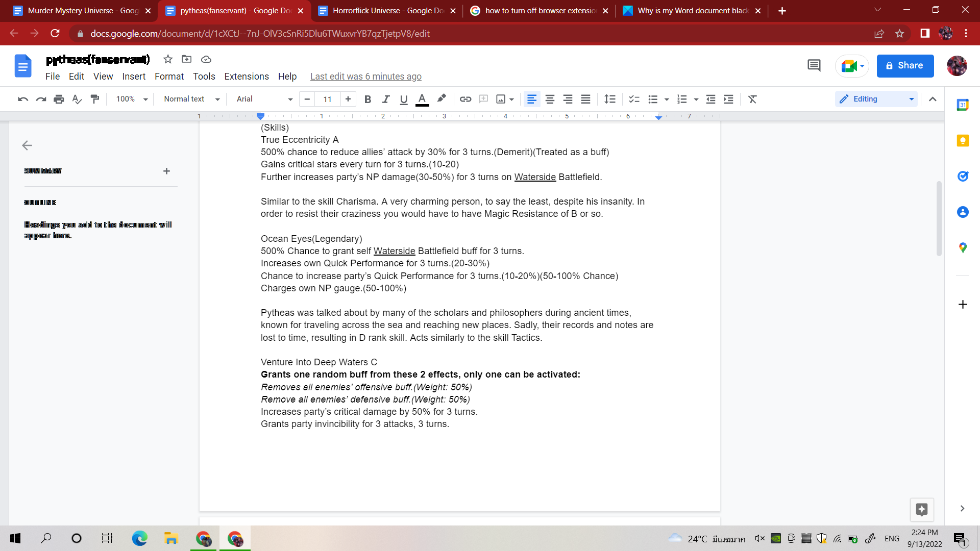Open the Last edit was 6 minutes ago link
Image resolution: width=980 pixels, height=551 pixels.
pyautogui.click(x=365, y=77)
